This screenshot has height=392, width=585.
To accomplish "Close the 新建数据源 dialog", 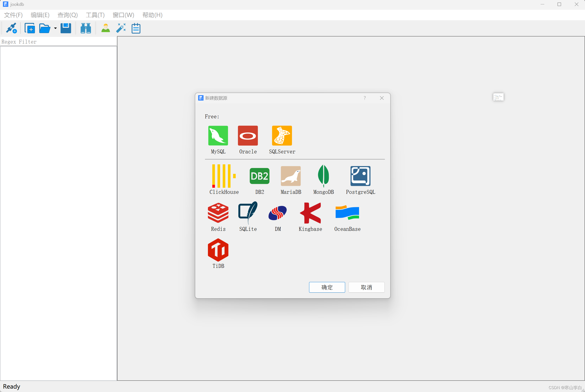I will coord(381,98).
